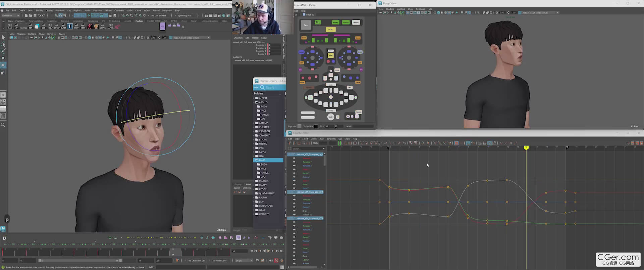This screenshot has height=270, width=644.
Task: Open the 24 fps frame rate dropdown
Action: point(244,261)
